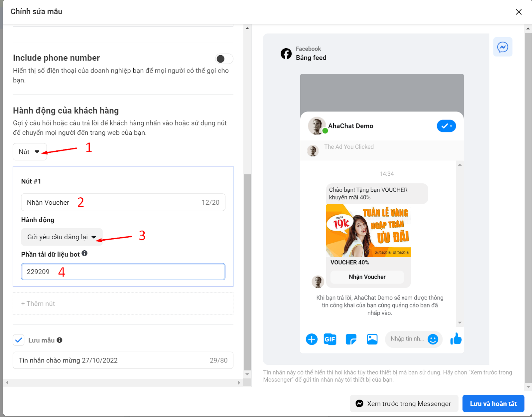Open blue checkmark dropdown in AhaChat Demo header
Viewport: 532px width, 417px height.
pos(446,126)
